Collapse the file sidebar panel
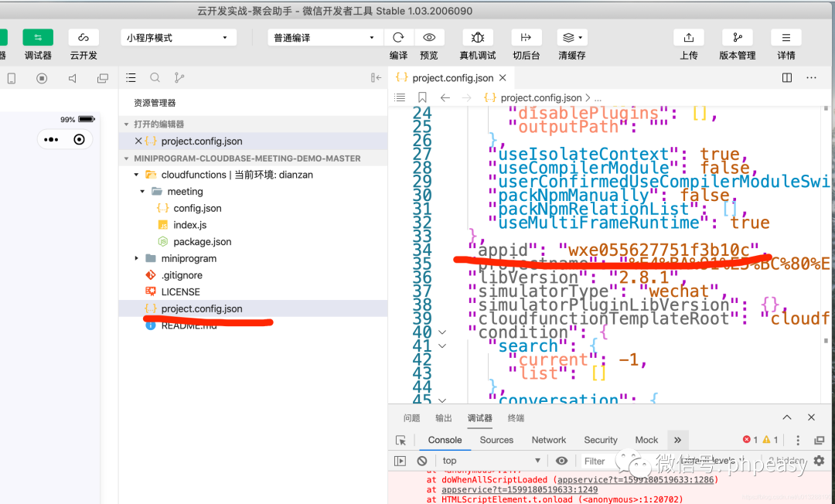Screen dimensions: 835x504 point(376,78)
